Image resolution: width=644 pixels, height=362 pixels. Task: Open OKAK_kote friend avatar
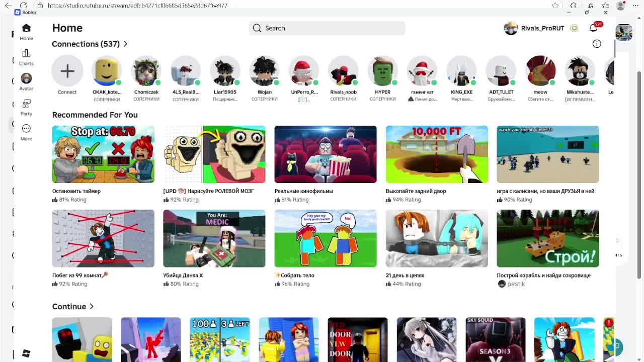107,71
